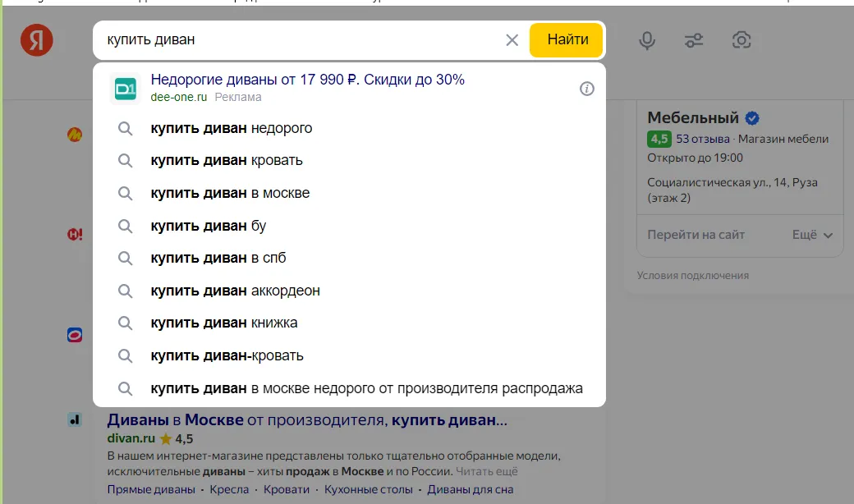Viewport: 854px width, 504px height.
Task: Open Кухонные столы sitelink
Action: tap(368, 489)
